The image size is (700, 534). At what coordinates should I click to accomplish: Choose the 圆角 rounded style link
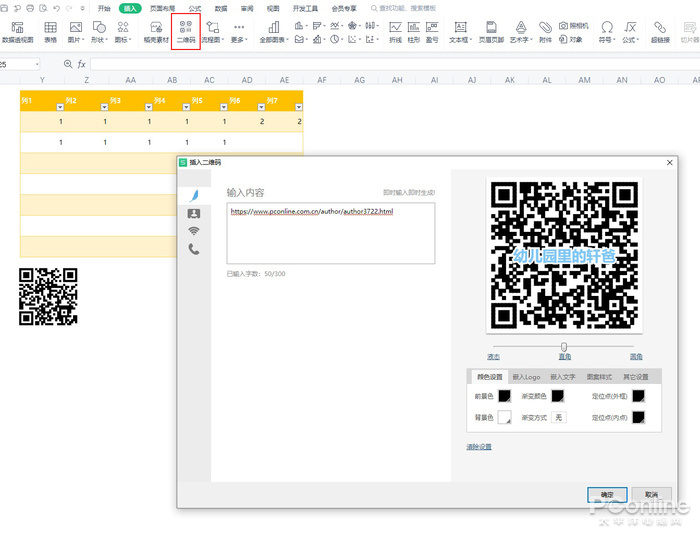click(636, 357)
